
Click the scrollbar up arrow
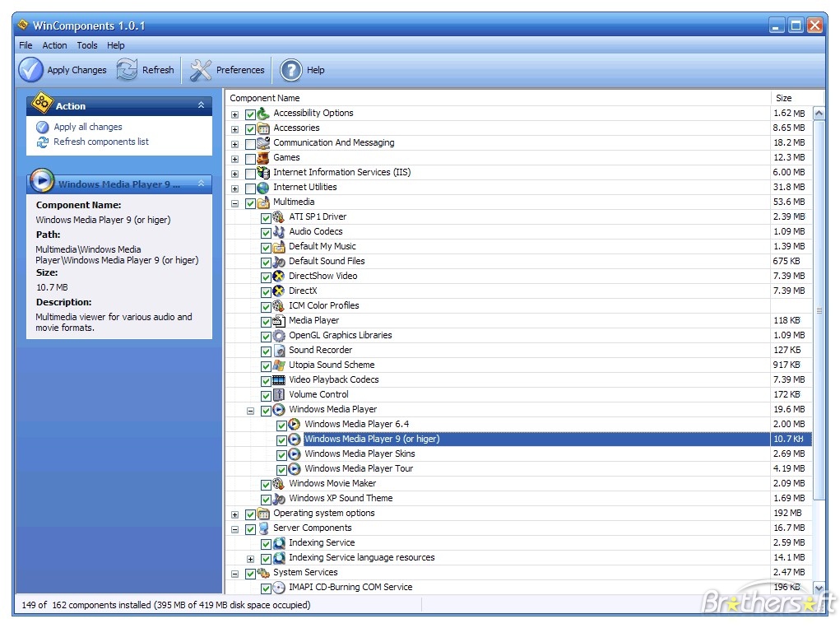[819, 113]
